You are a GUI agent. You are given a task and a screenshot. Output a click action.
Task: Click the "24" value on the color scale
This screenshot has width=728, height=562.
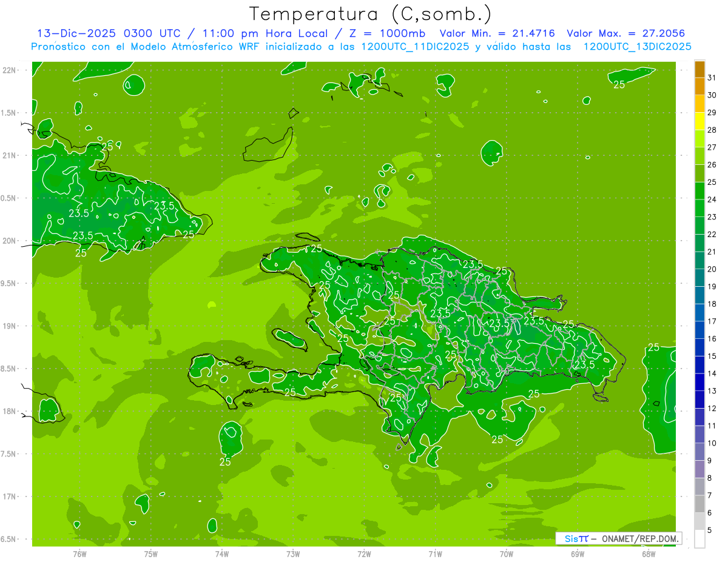(712, 199)
